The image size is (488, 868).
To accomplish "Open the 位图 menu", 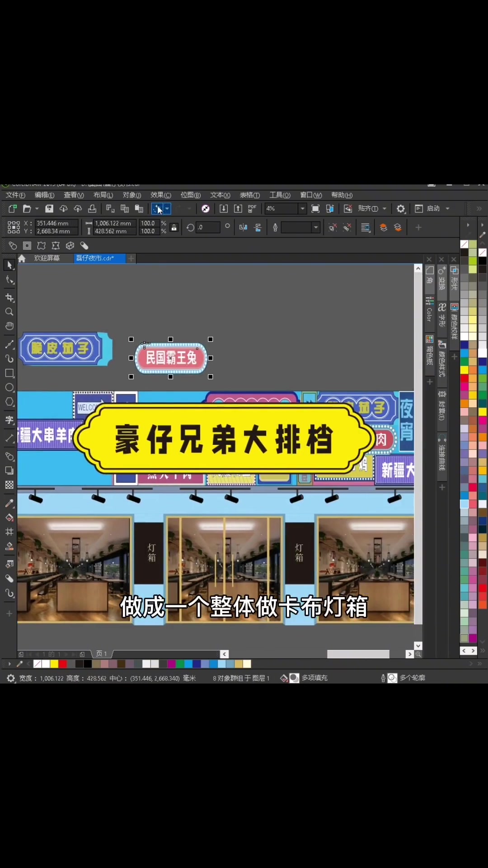I will point(190,195).
